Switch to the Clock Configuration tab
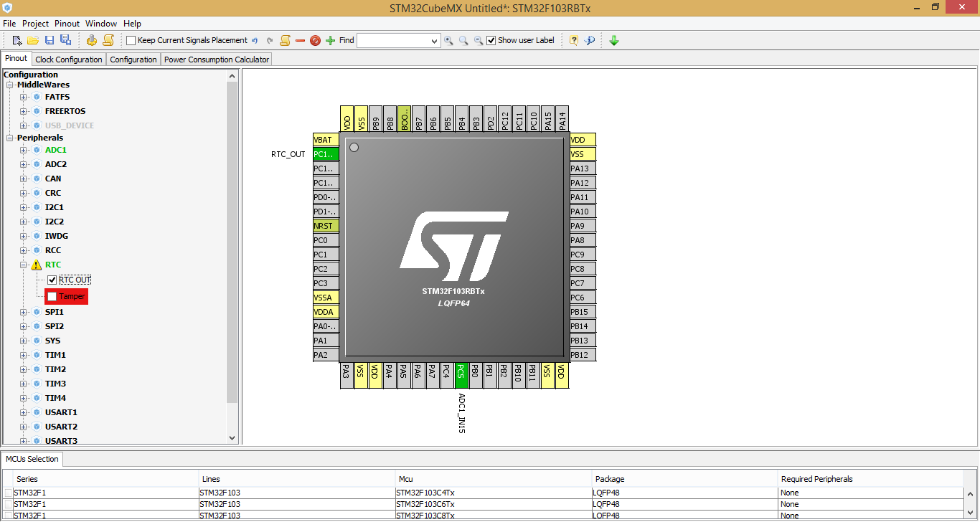This screenshot has height=522, width=980. (x=68, y=59)
